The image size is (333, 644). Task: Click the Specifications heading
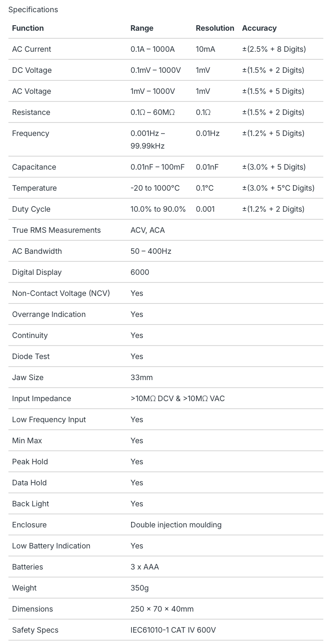(33, 9)
